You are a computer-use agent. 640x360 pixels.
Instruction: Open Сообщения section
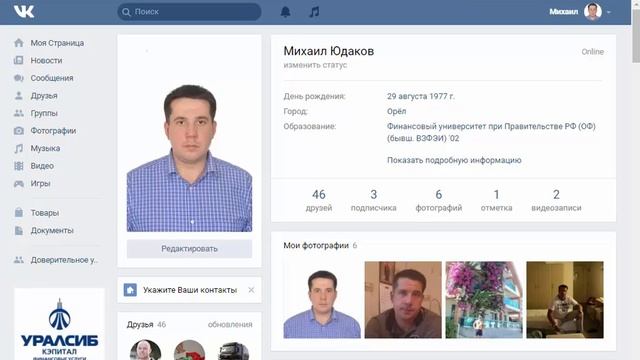pos(52,78)
